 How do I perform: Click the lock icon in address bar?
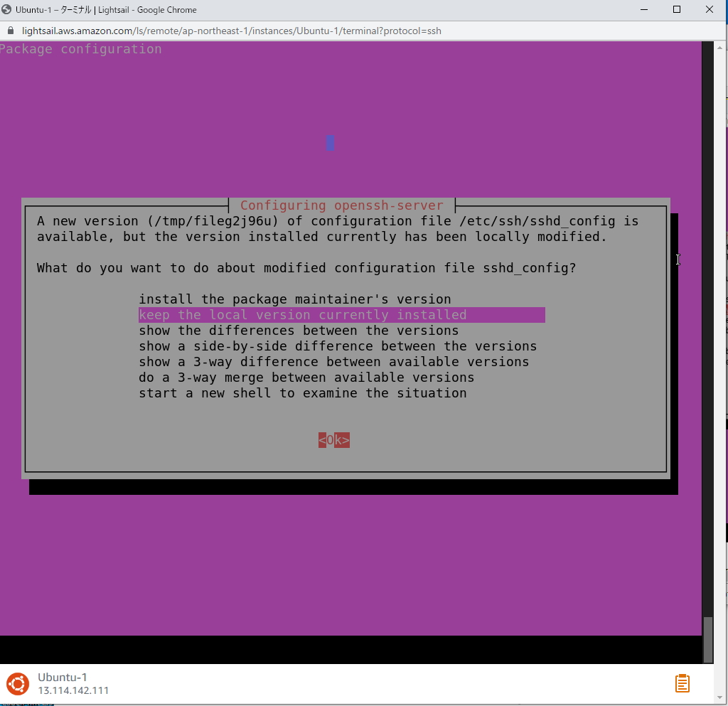(11, 31)
